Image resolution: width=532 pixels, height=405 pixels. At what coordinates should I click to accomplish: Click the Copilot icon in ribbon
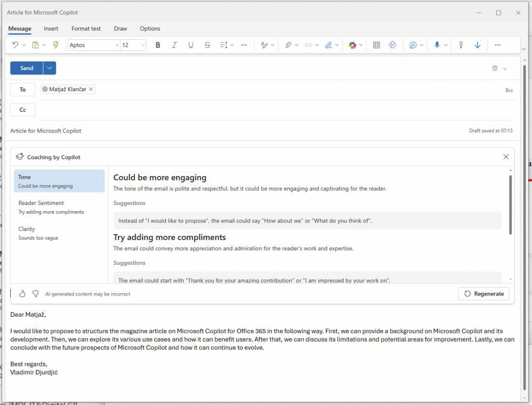pos(352,45)
